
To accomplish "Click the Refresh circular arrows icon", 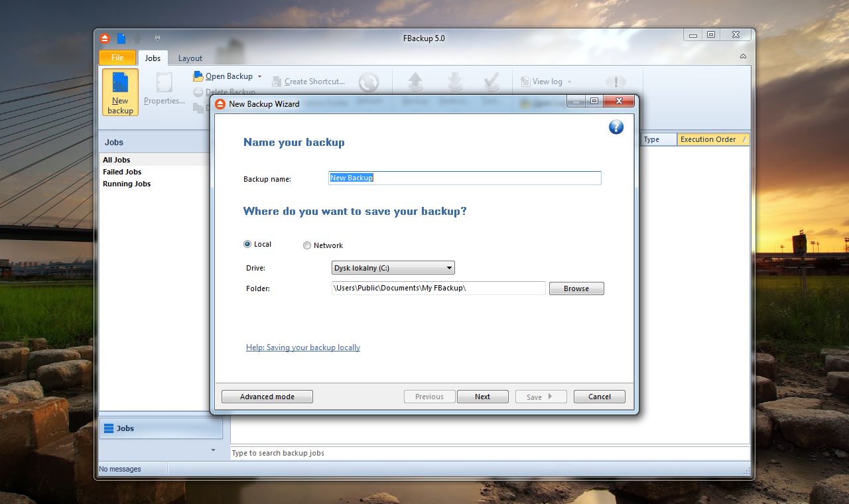I will coord(369,83).
